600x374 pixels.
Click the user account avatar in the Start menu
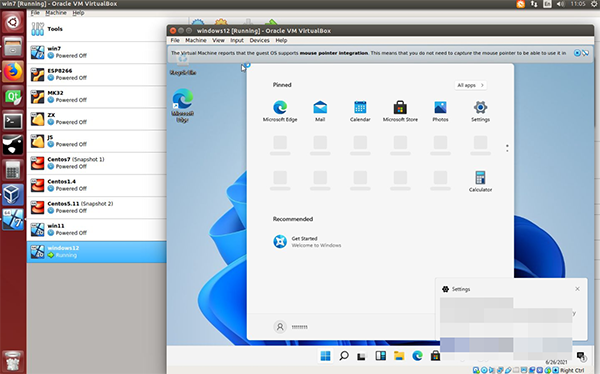pyautogui.click(x=280, y=327)
